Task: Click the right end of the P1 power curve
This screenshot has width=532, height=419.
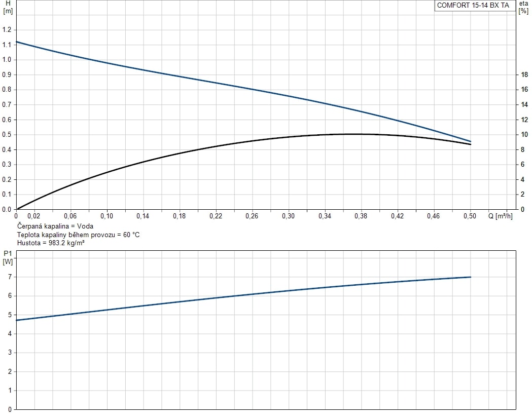Action: (x=471, y=277)
